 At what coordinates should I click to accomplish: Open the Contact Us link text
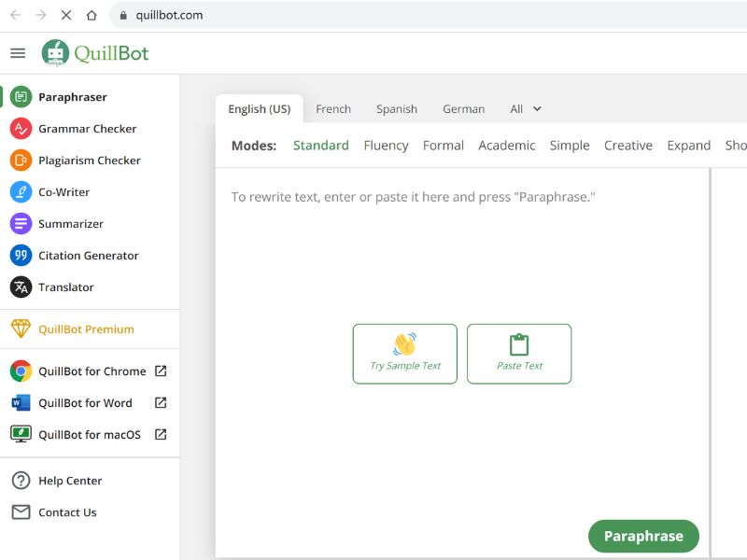(x=67, y=512)
